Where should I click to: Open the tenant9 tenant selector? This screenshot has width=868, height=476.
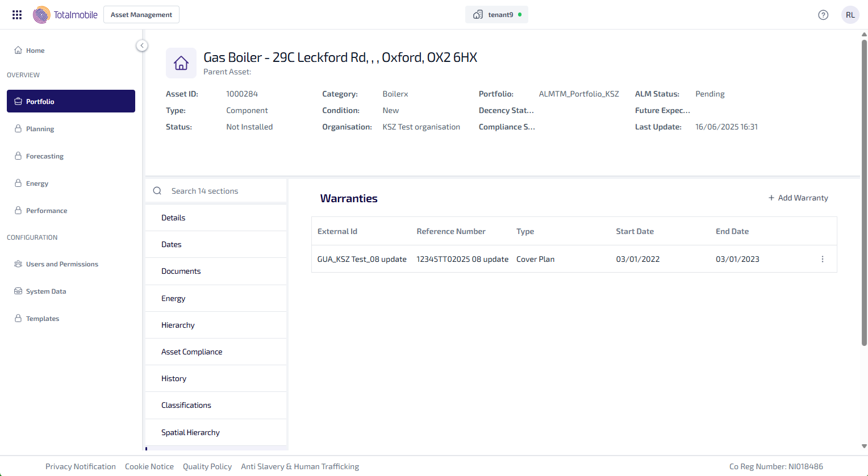[x=496, y=15]
